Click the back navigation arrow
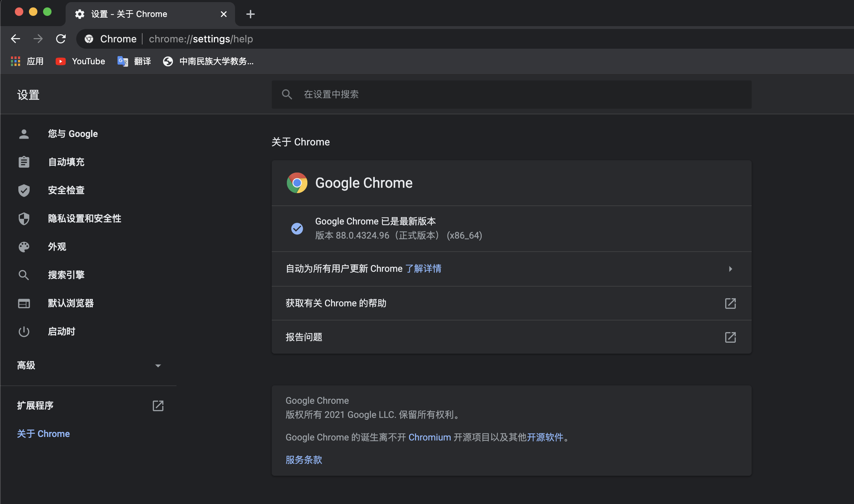The height and width of the screenshot is (504, 854). coord(16,39)
